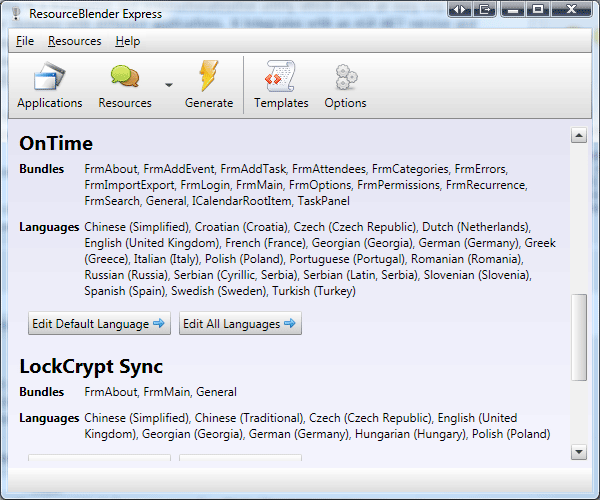Click the LockCrypt Sync Bundles label
Viewport: 600px width, 500px height.
click(42, 392)
